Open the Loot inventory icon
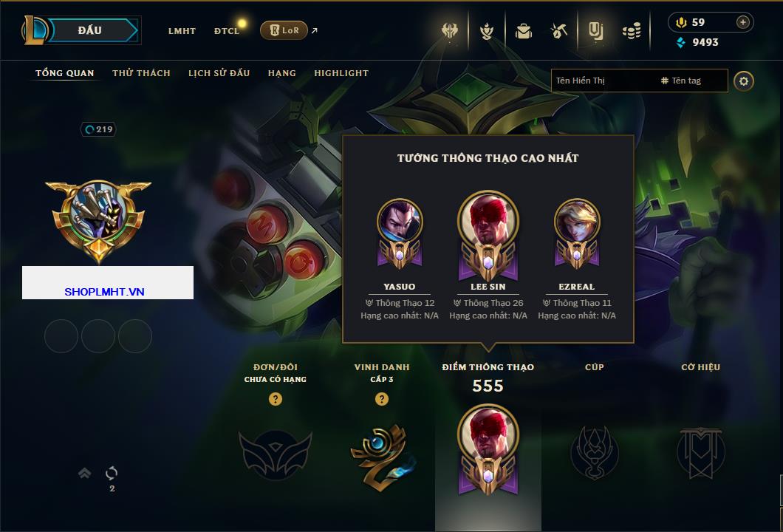This screenshot has width=783, height=532. click(595, 31)
